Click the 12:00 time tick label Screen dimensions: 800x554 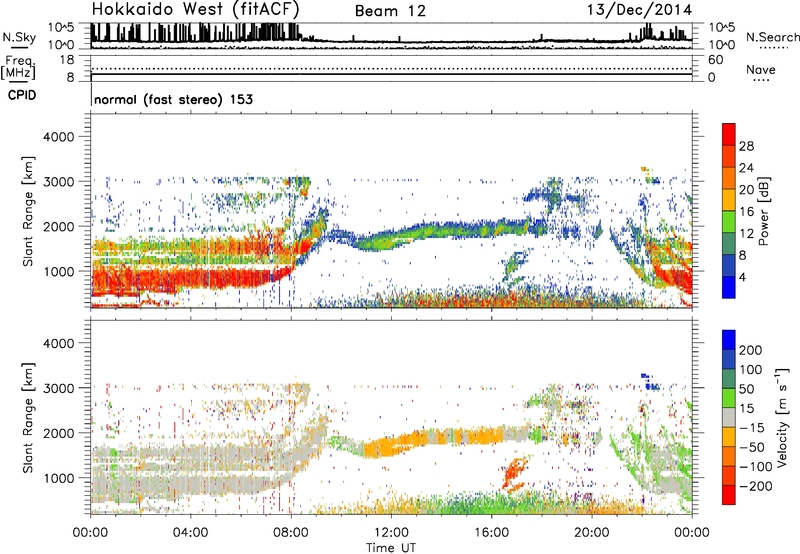click(391, 533)
